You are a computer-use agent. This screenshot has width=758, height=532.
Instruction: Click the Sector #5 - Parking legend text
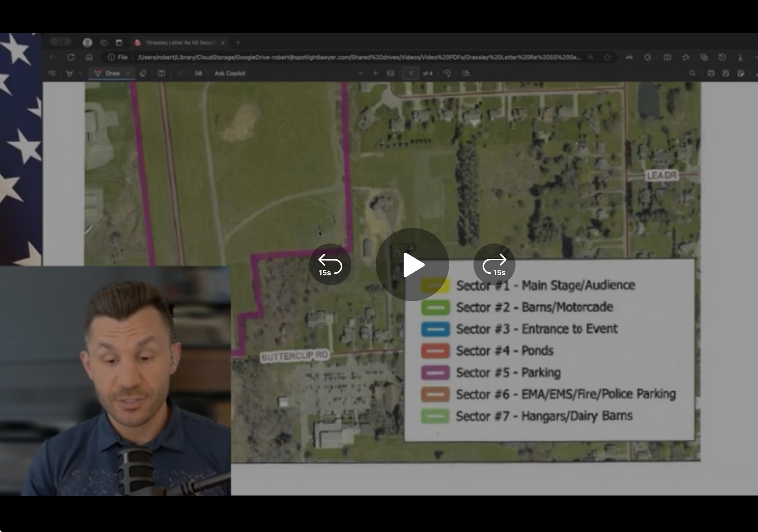509,372
